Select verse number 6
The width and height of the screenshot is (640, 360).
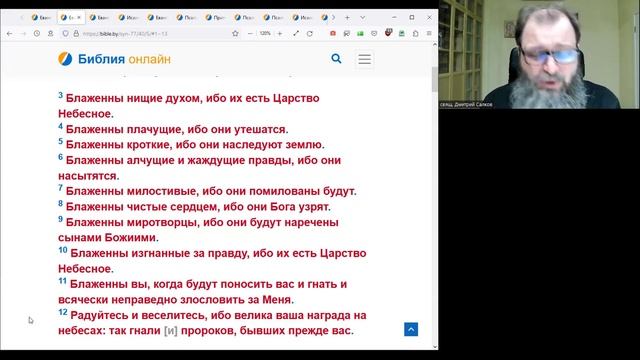pos(60,157)
